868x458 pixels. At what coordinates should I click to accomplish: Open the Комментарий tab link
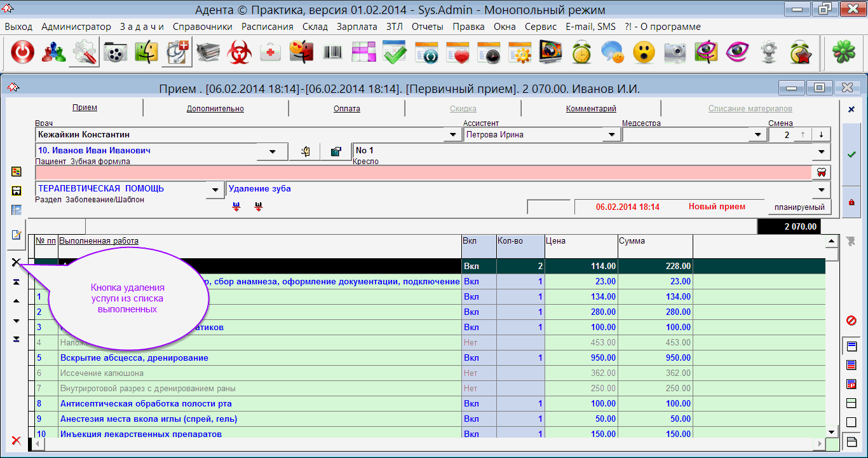click(591, 109)
